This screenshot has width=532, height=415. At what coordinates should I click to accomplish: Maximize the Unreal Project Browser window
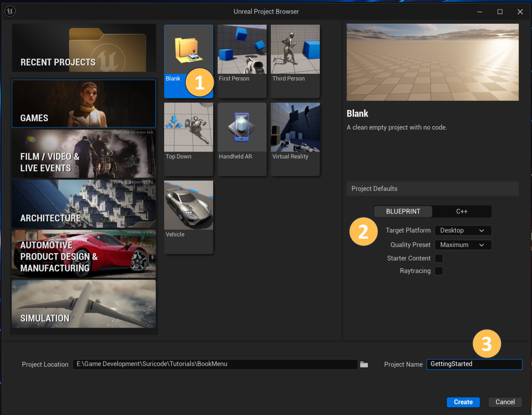(500, 12)
